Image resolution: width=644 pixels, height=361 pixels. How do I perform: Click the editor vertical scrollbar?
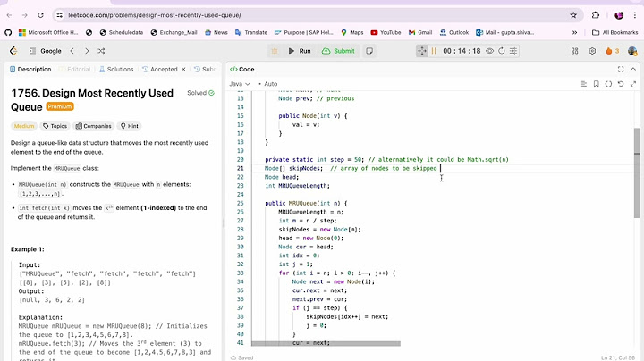coord(637,172)
